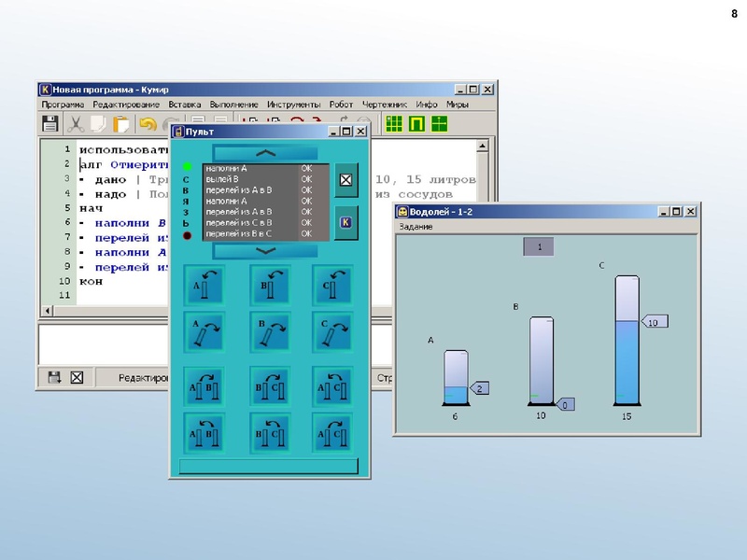Click the Empty vessel C button
The image size is (747, 560).
333,331
